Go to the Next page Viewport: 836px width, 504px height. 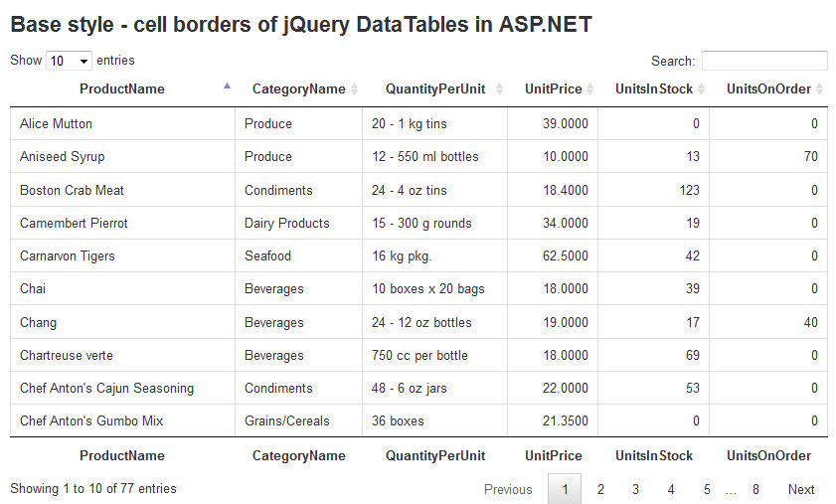(801, 490)
